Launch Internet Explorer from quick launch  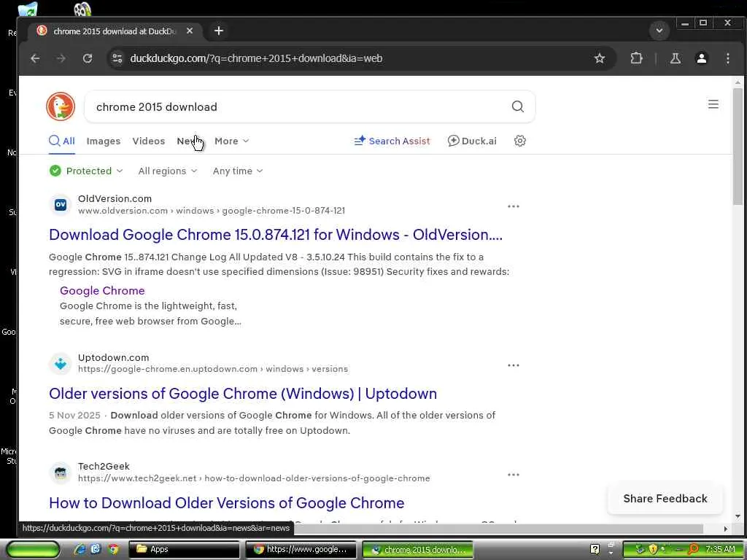[x=80, y=549]
